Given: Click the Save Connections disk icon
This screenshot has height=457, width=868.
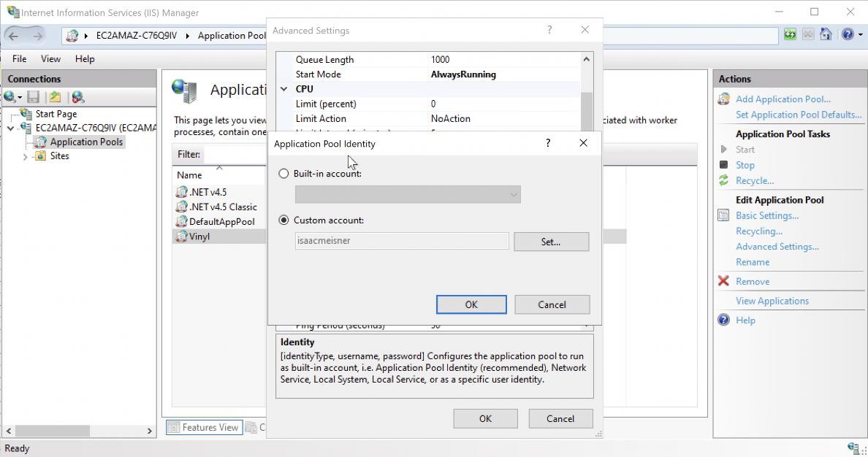Looking at the screenshot, I should pyautogui.click(x=32, y=96).
